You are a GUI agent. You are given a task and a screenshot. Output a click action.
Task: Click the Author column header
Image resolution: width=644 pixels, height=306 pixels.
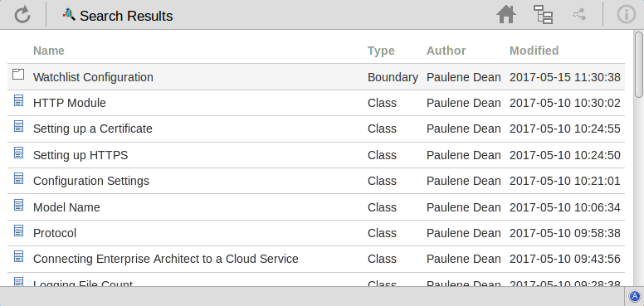pos(446,51)
